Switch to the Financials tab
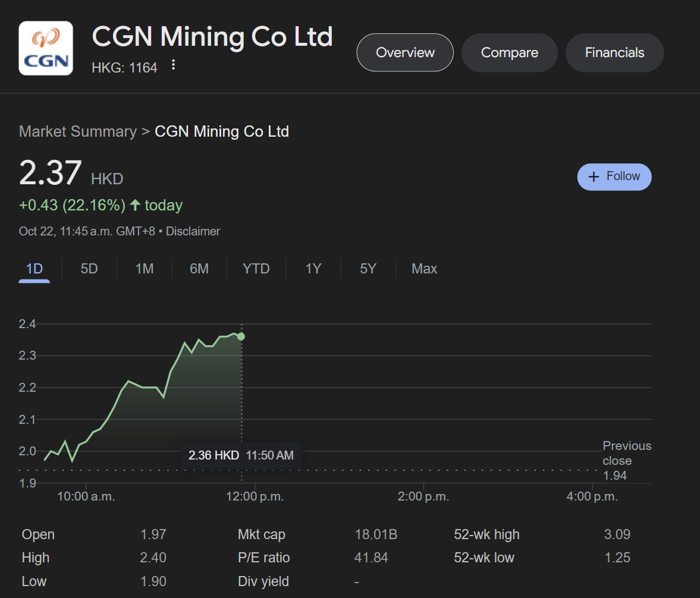 (614, 53)
